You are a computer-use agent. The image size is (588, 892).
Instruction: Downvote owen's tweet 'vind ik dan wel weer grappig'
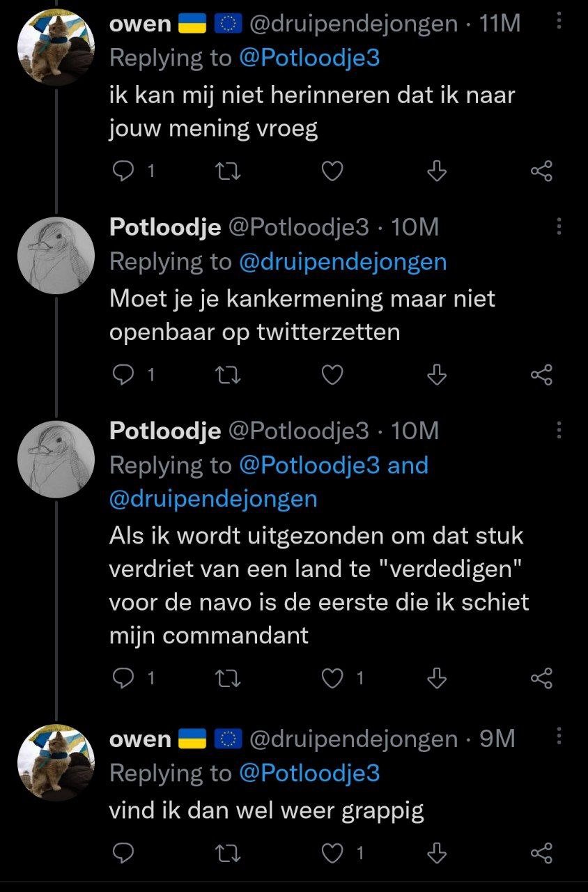(436, 852)
